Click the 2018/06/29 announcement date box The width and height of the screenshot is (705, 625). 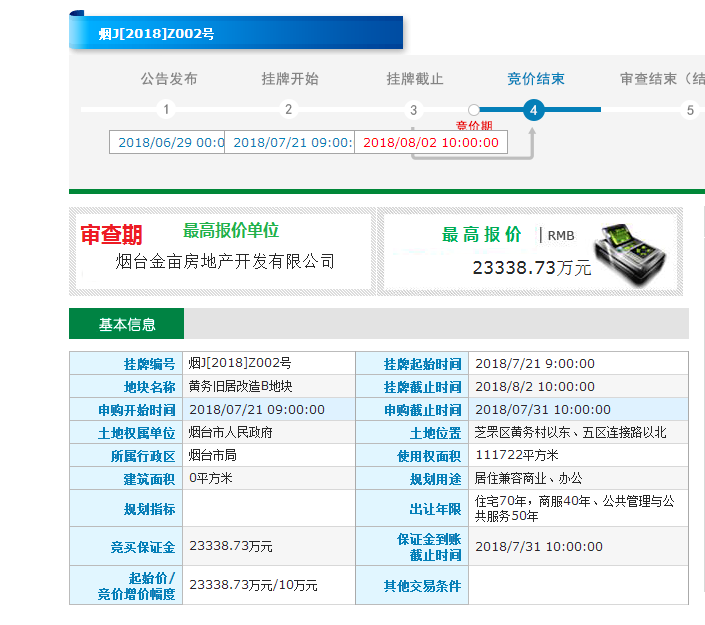click(167, 142)
